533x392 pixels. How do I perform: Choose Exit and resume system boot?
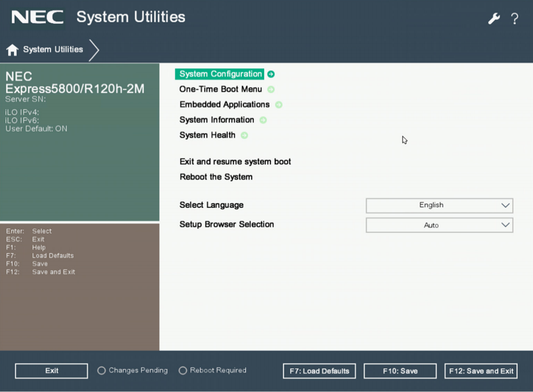[235, 161]
